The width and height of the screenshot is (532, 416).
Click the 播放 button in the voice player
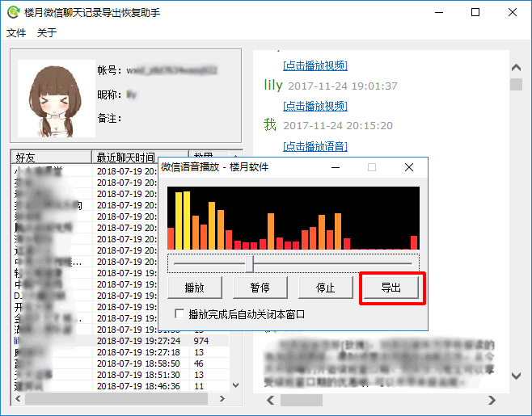tap(195, 288)
